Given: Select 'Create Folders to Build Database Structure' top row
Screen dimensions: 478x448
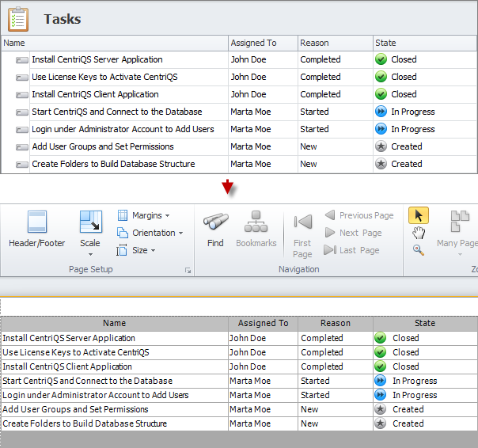Looking at the screenshot, I should pyautogui.click(x=113, y=164).
